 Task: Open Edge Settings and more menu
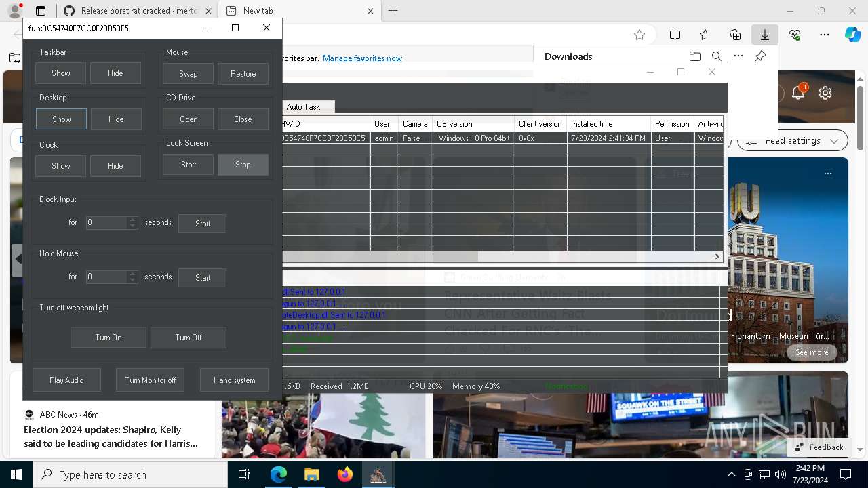point(825,35)
